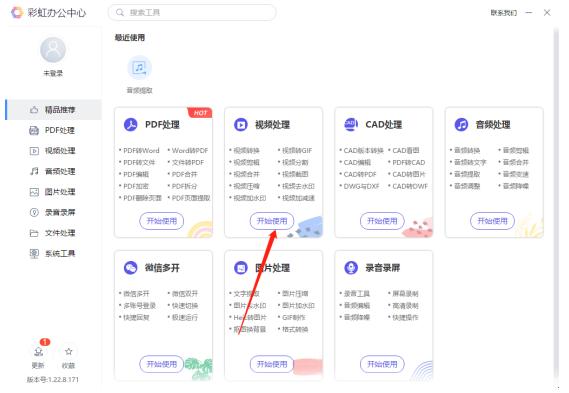Click the vertical scrollbar on the right

[x=556, y=203]
